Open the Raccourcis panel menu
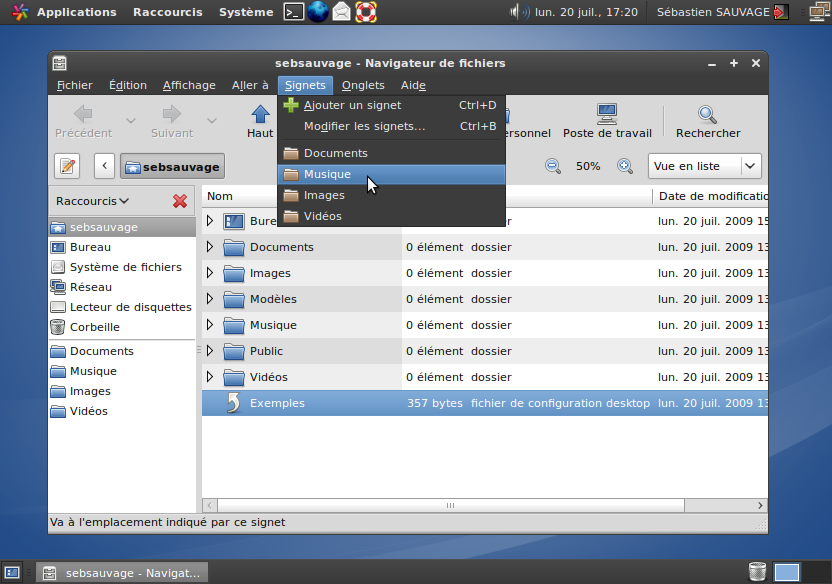 coord(168,12)
